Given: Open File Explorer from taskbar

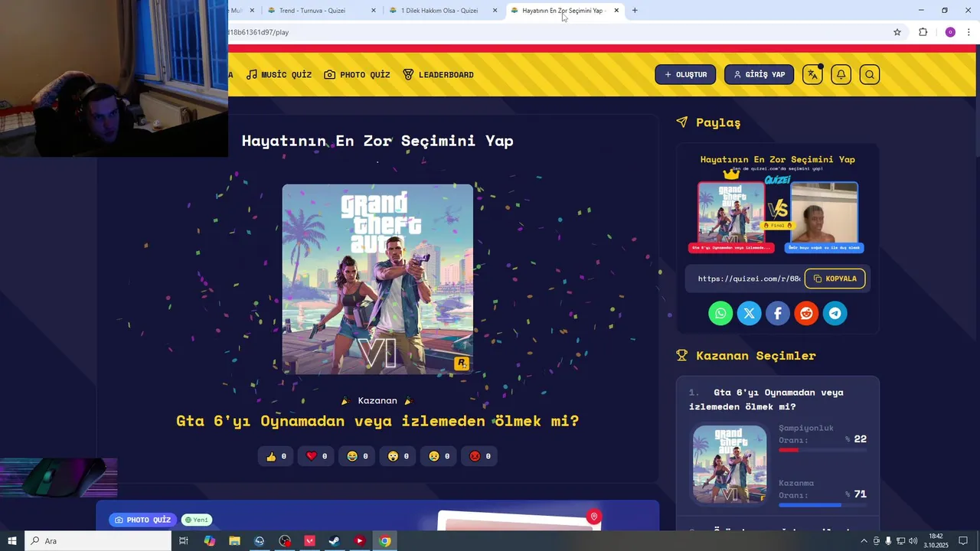Looking at the screenshot, I should tap(234, 541).
